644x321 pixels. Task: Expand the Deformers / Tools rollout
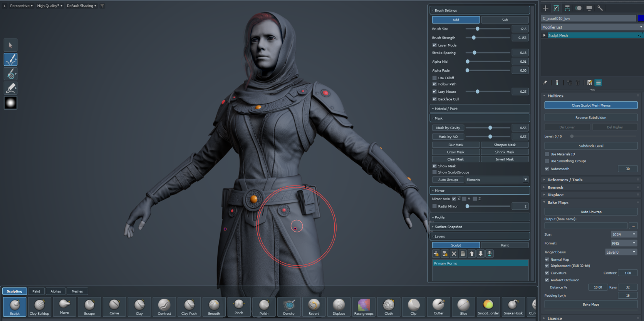(565, 180)
